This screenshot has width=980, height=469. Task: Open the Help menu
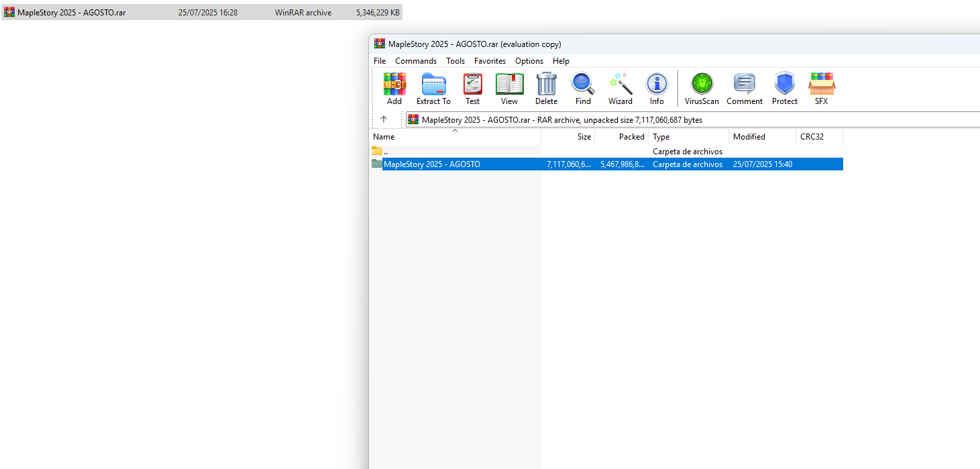561,61
